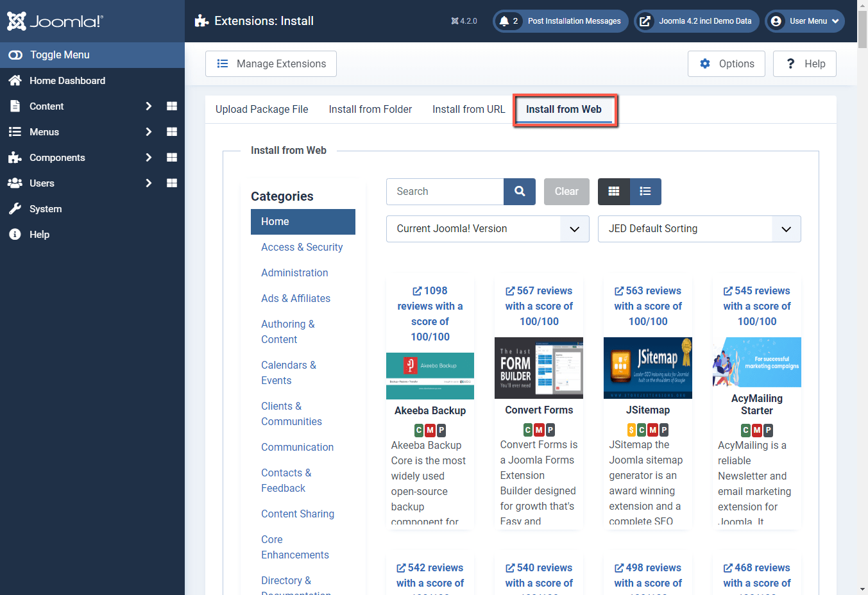Switch to grid view of extensions
This screenshot has height=595, width=868.
(x=614, y=191)
